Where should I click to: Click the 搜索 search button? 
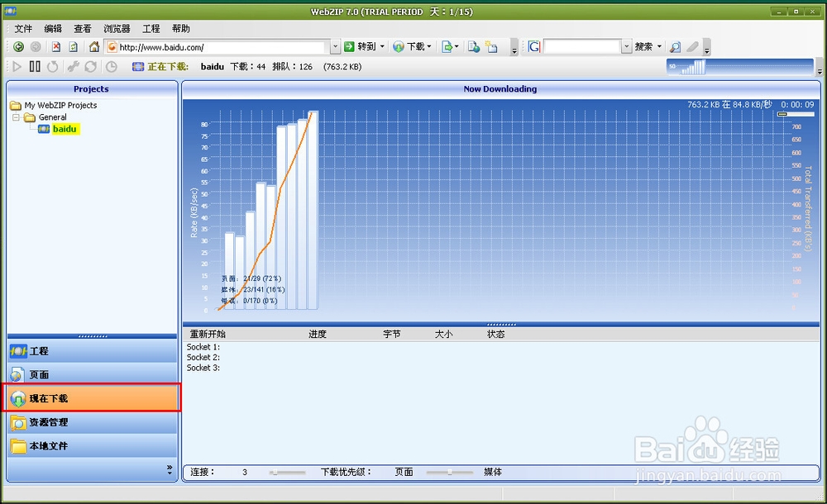[643, 47]
